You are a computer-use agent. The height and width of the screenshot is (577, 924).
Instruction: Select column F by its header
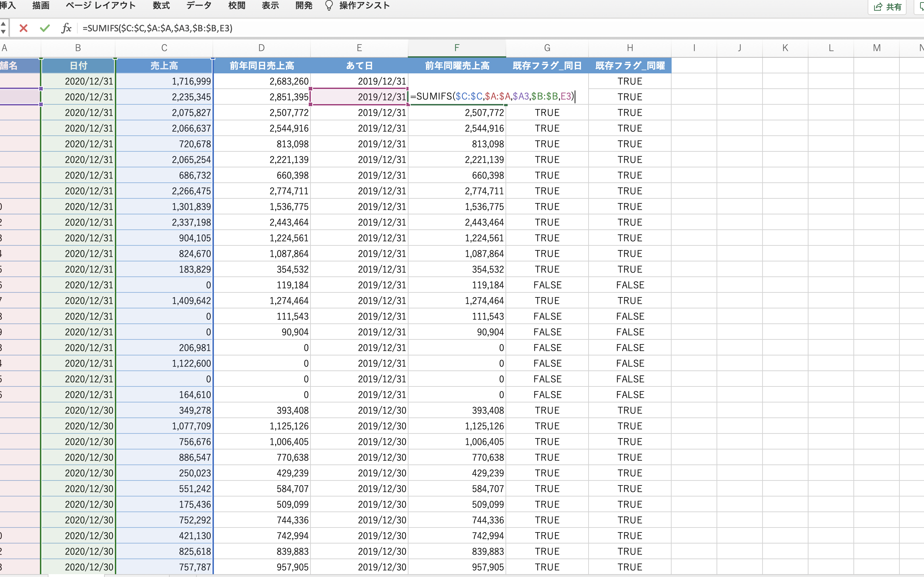tap(457, 48)
